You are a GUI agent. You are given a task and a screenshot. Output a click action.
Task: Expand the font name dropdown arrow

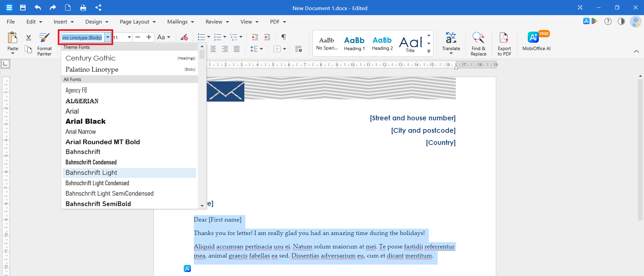[108, 37]
